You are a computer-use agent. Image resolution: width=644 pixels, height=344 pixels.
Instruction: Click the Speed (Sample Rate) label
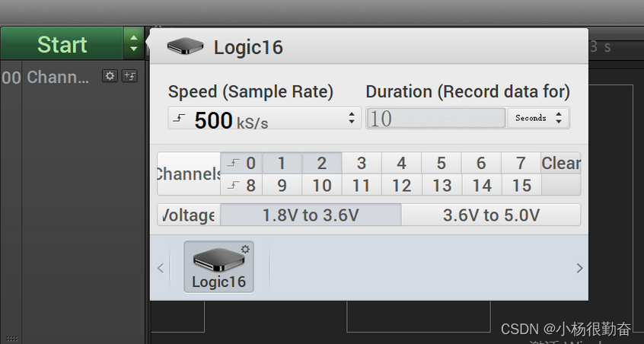pos(250,91)
